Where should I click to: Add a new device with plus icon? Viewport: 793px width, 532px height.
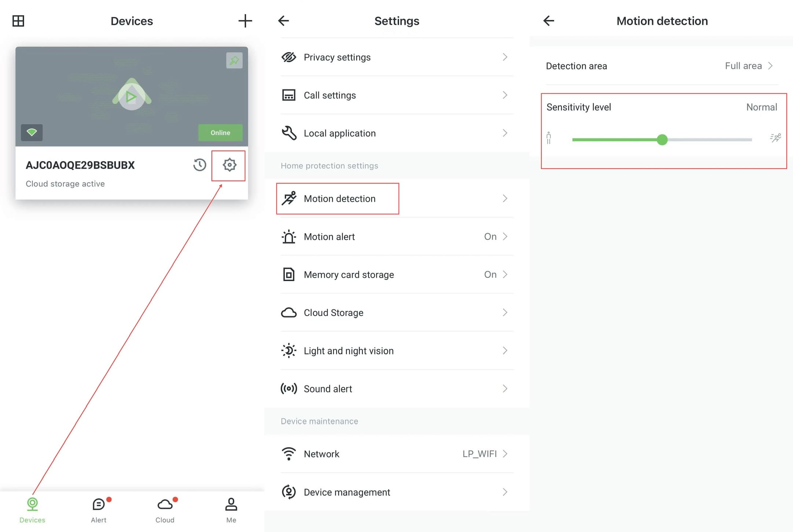coord(245,21)
